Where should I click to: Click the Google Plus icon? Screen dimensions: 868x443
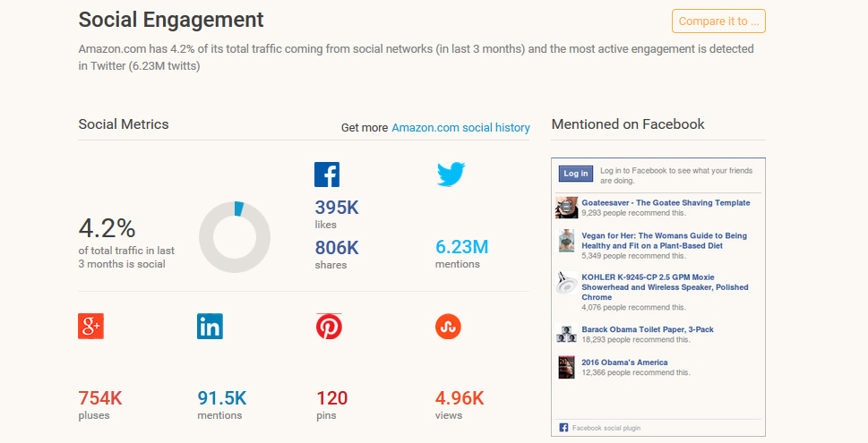tap(90, 327)
